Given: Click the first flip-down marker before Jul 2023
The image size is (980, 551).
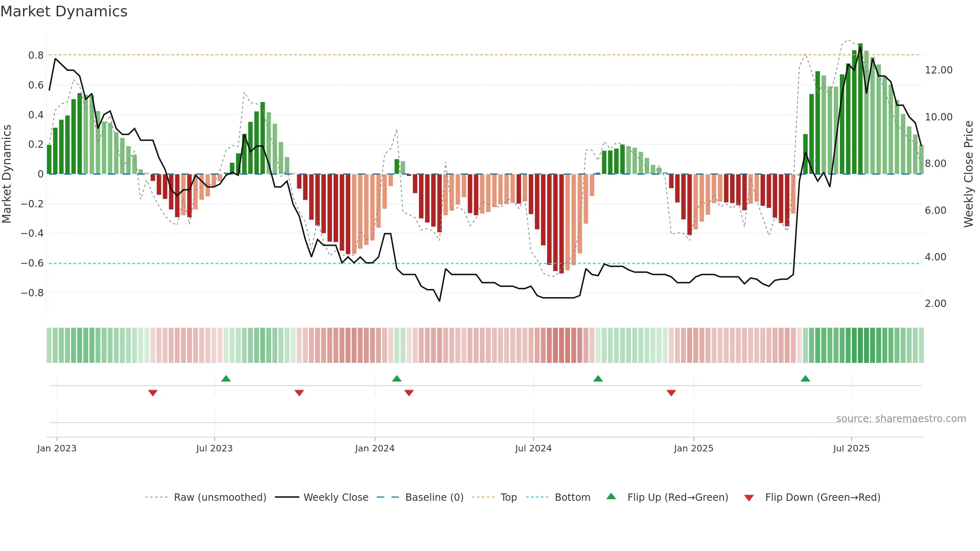Looking at the screenshot, I should point(153,393).
